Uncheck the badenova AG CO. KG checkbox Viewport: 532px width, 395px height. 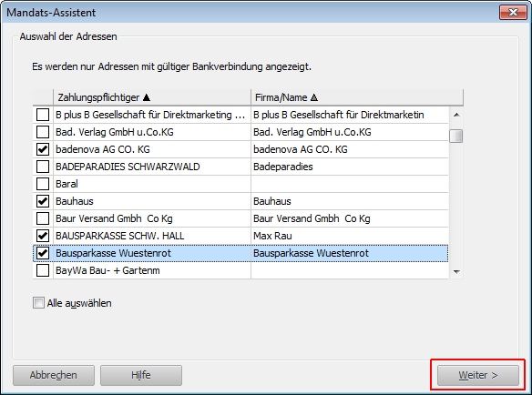43,149
